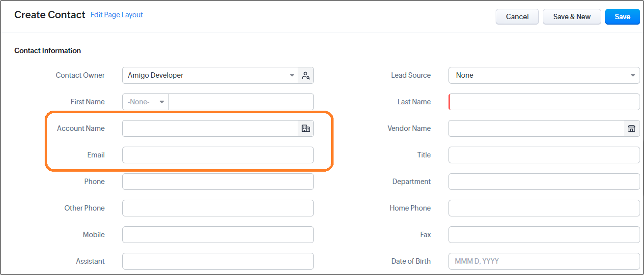644x275 pixels.
Task: Open user lookup icon beside Contact Owner
Action: [x=306, y=75]
